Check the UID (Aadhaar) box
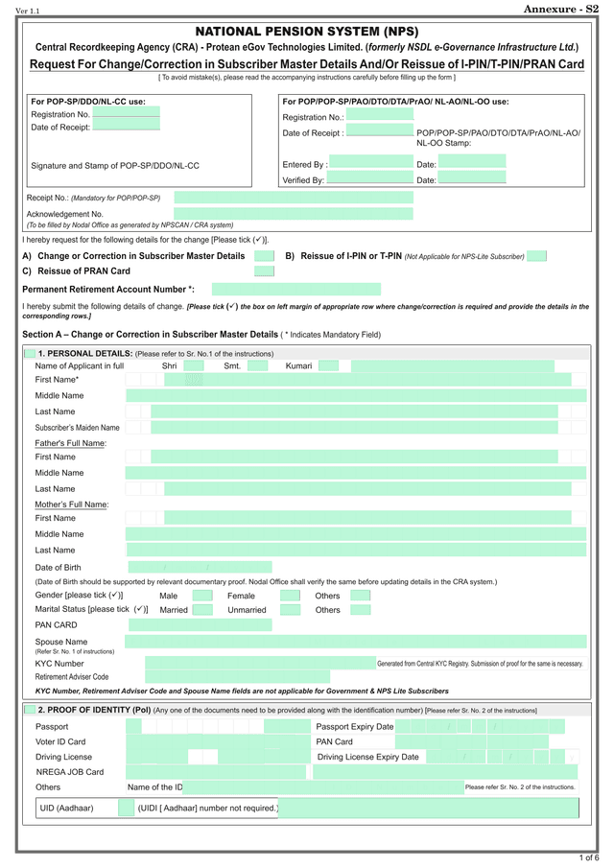Image resolution: width=614 pixels, height=868 pixels. click(x=127, y=809)
